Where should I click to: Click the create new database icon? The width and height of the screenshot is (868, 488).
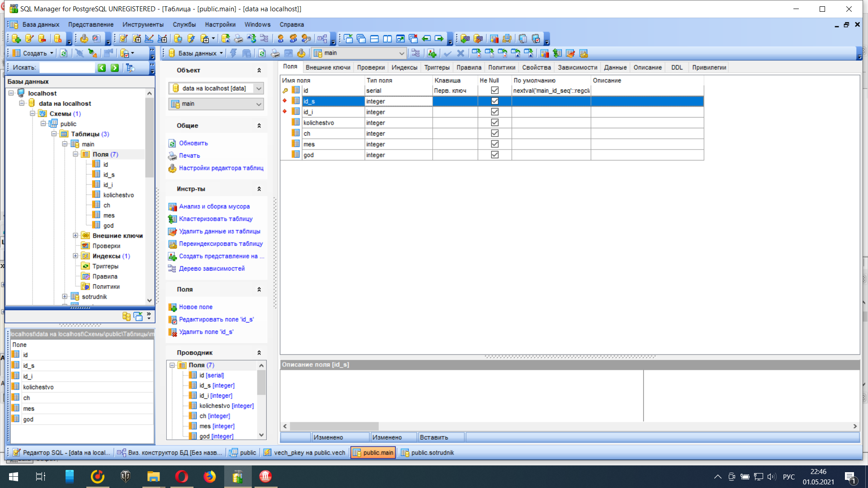pyautogui.click(x=16, y=39)
